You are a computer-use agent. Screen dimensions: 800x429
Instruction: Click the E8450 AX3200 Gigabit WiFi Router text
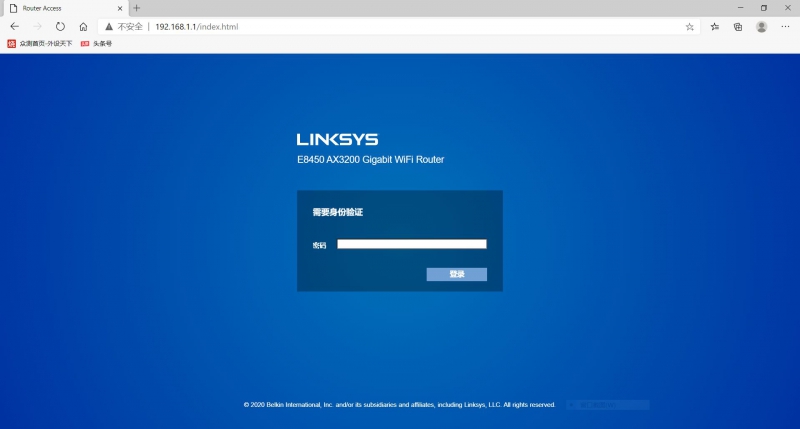point(370,160)
